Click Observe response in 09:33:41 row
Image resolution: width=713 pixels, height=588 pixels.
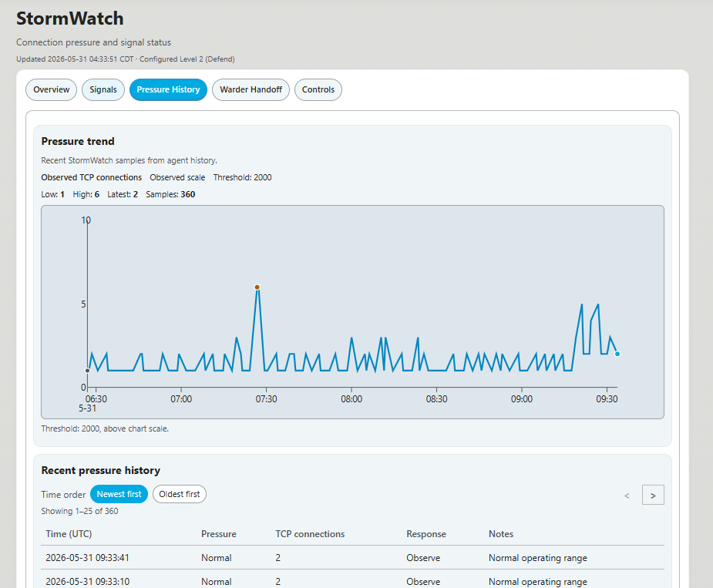[x=423, y=557]
